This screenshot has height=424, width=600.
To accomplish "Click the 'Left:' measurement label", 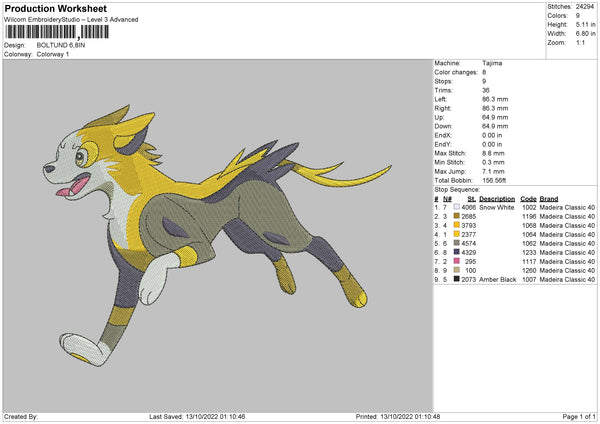I will (x=440, y=99).
